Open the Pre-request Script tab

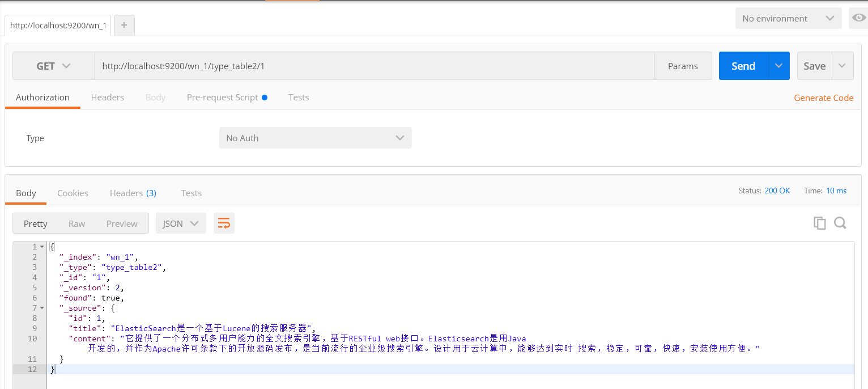(x=227, y=98)
